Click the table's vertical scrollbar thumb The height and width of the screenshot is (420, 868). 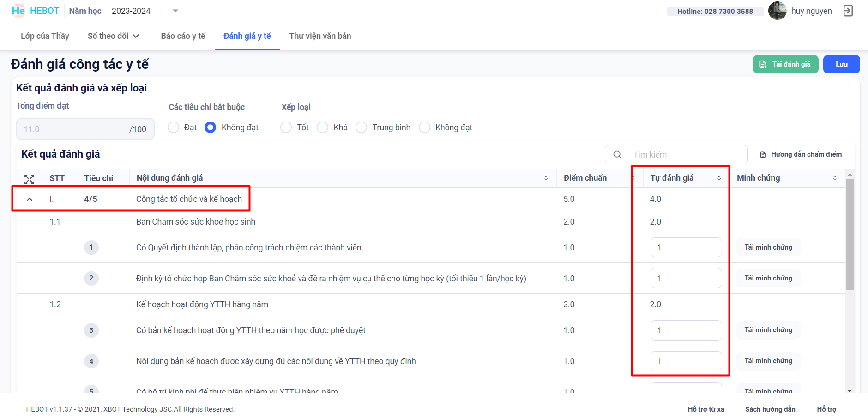coord(850,234)
